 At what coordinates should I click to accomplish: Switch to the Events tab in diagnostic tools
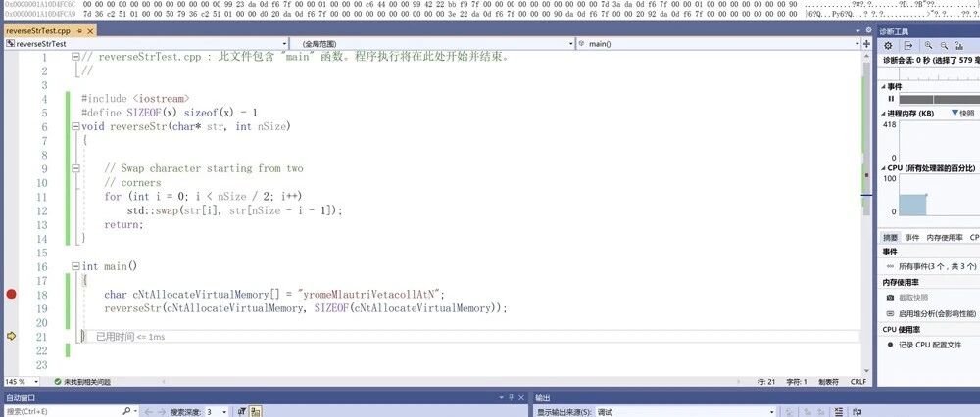[912, 238]
